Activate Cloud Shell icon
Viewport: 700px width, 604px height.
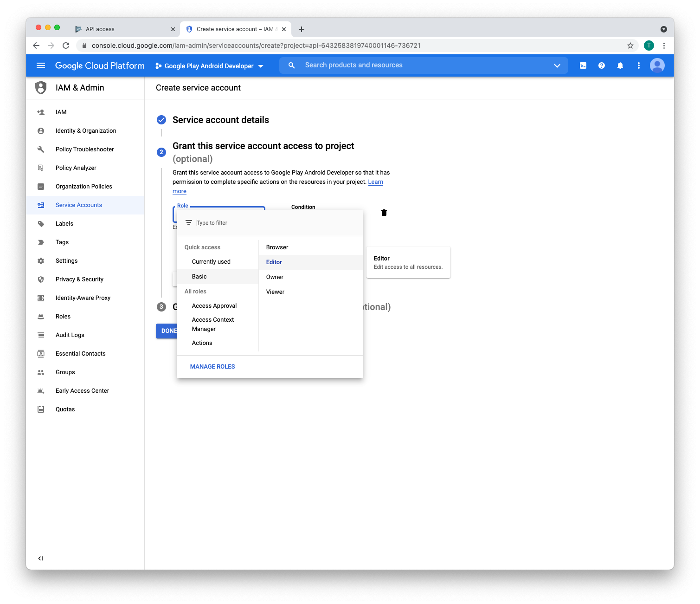click(583, 65)
